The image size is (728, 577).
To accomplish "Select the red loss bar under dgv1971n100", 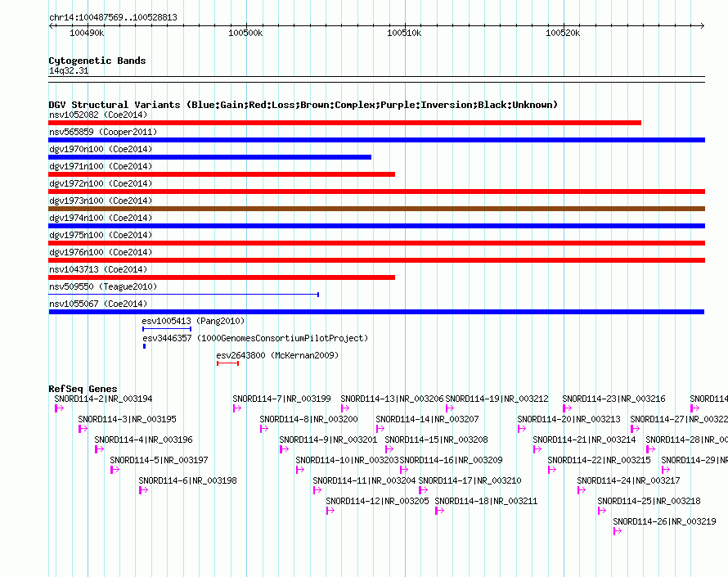I will click(x=222, y=174).
